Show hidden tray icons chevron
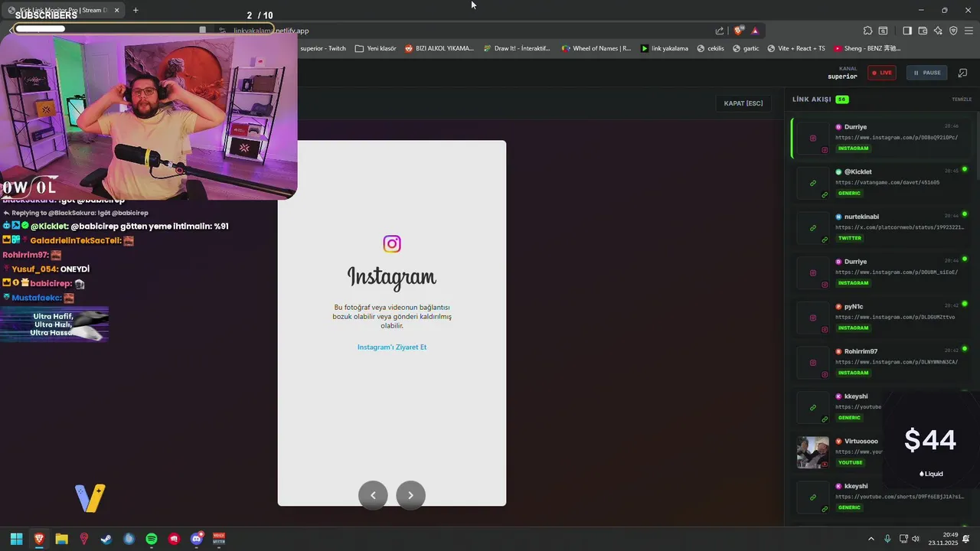980x551 pixels. pos(871,539)
